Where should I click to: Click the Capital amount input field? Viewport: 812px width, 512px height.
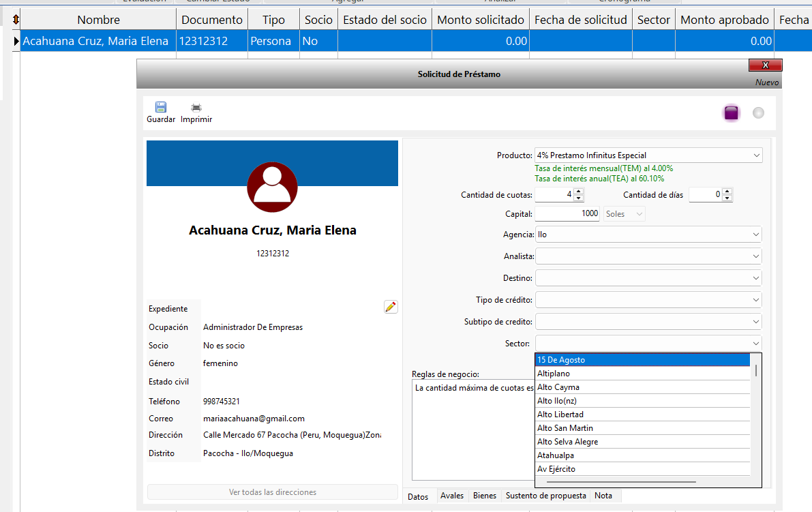point(567,214)
